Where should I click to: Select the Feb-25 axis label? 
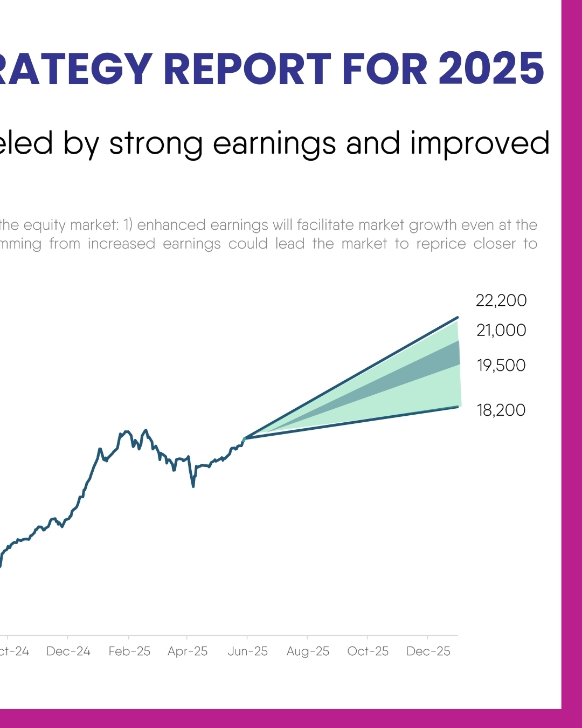click(129, 651)
